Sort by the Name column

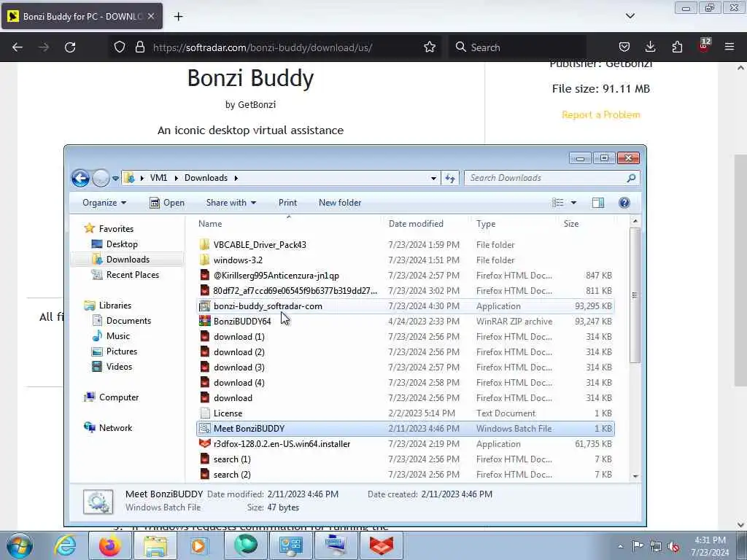pyautogui.click(x=288, y=224)
